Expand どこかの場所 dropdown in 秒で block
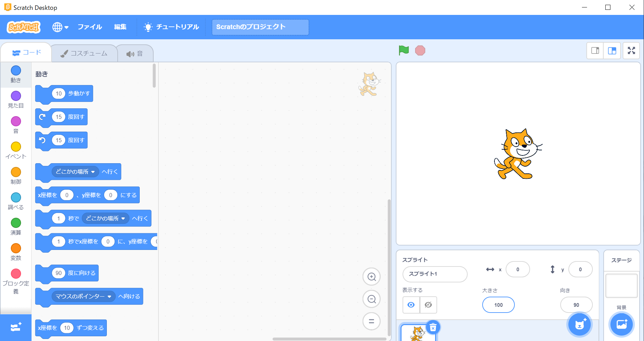 pos(105,218)
